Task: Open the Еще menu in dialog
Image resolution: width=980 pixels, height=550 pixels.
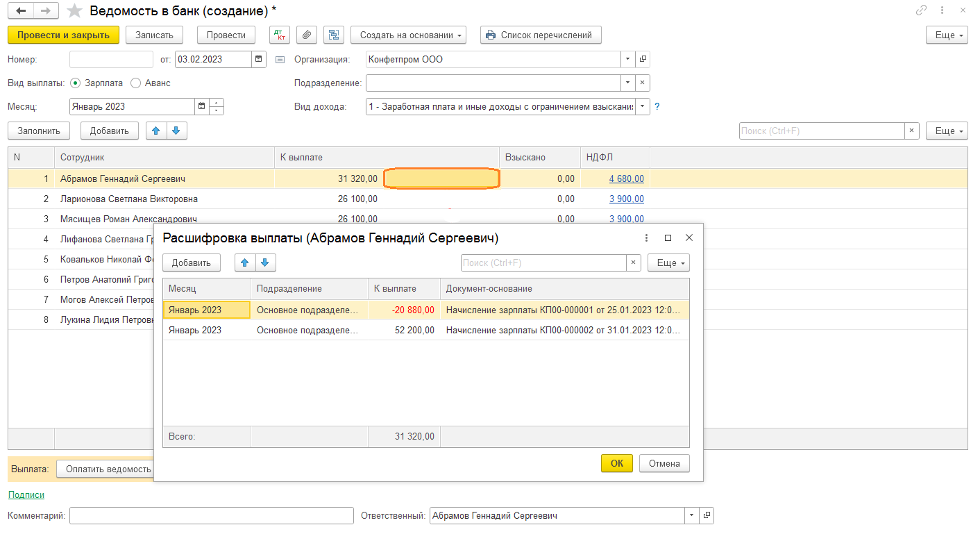Action: click(x=668, y=263)
